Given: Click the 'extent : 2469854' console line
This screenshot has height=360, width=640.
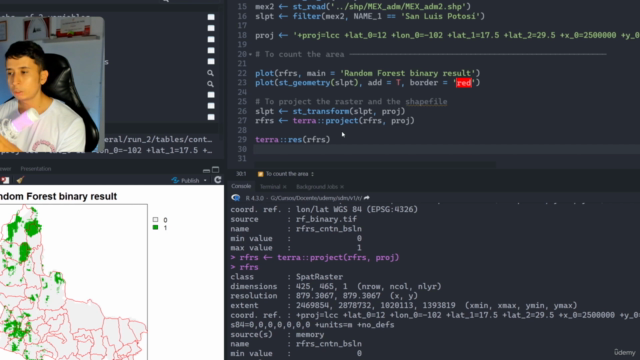Looking at the screenshot, I should (404, 306).
